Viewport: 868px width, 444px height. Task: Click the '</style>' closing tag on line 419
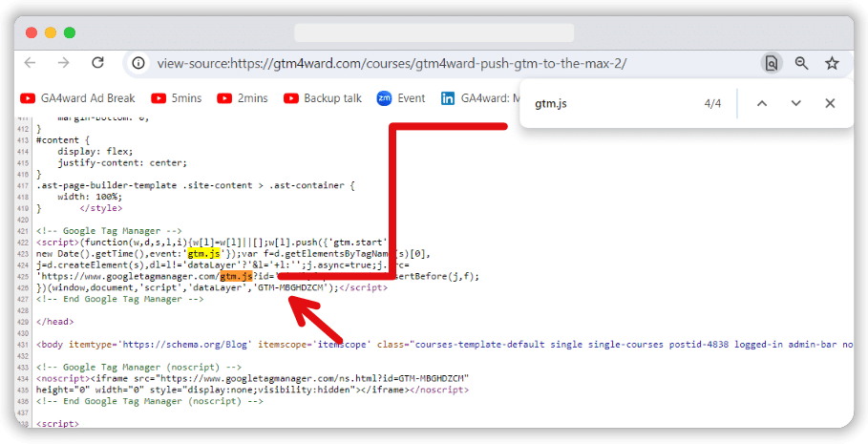pyautogui.click(x=101, y=208)
